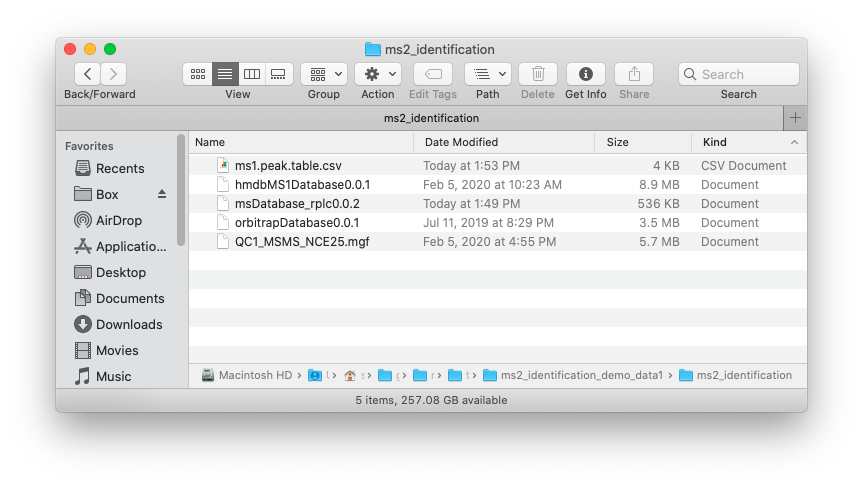The image size is (863, 486).
Task: Click ms2_identification in path bar
Action: tap(735, 375)
